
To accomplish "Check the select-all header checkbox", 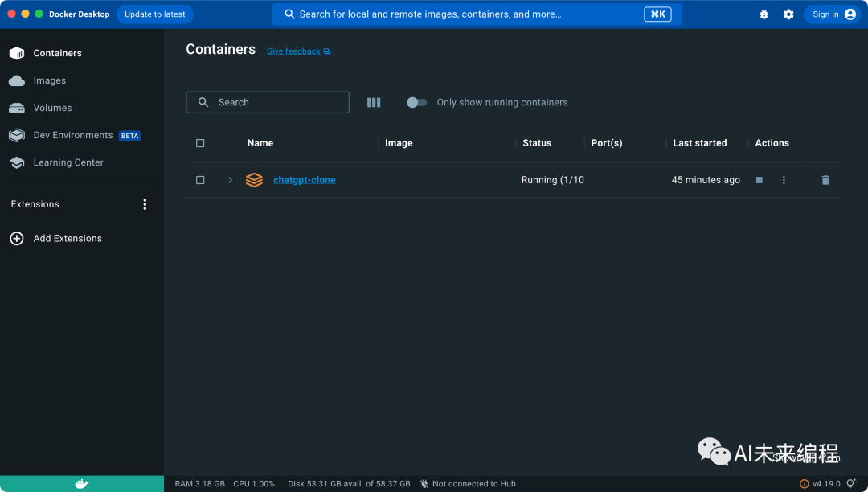I will 200,143.
